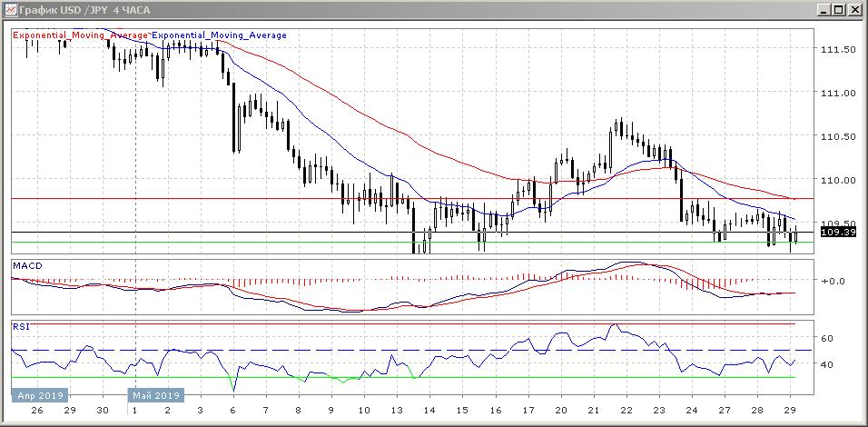This screenshot has height=427, width=868.
Task: Click the 110.00 price axis label
Action: click(x=839, y=180)
